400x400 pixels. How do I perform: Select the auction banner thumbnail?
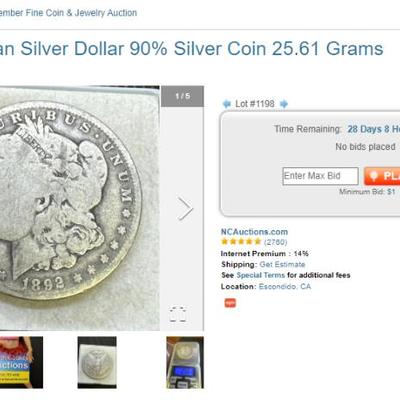click(x=21, y=362)
